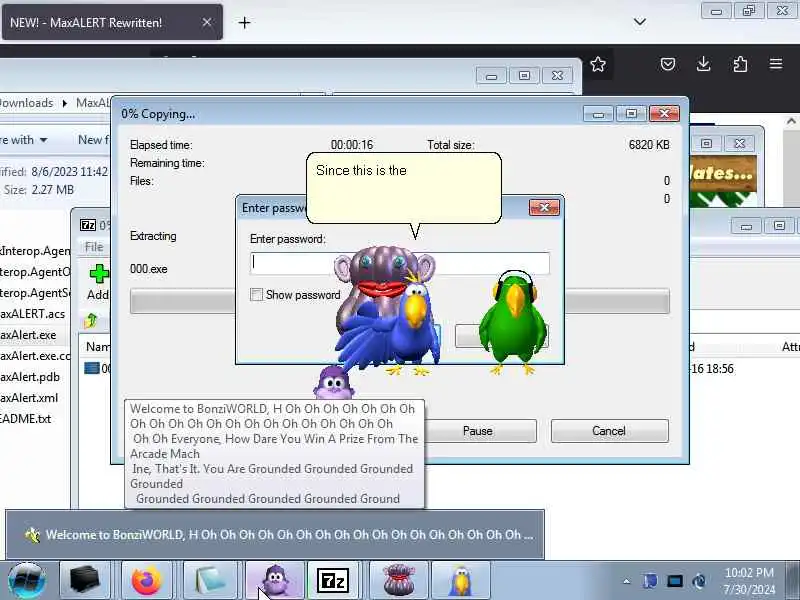Pause the extraction
This screenshot has height=600, width=800.
click(478, 431)
